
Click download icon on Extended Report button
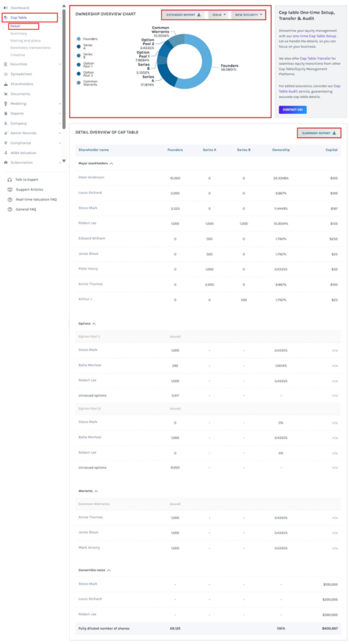coord(199,15)
